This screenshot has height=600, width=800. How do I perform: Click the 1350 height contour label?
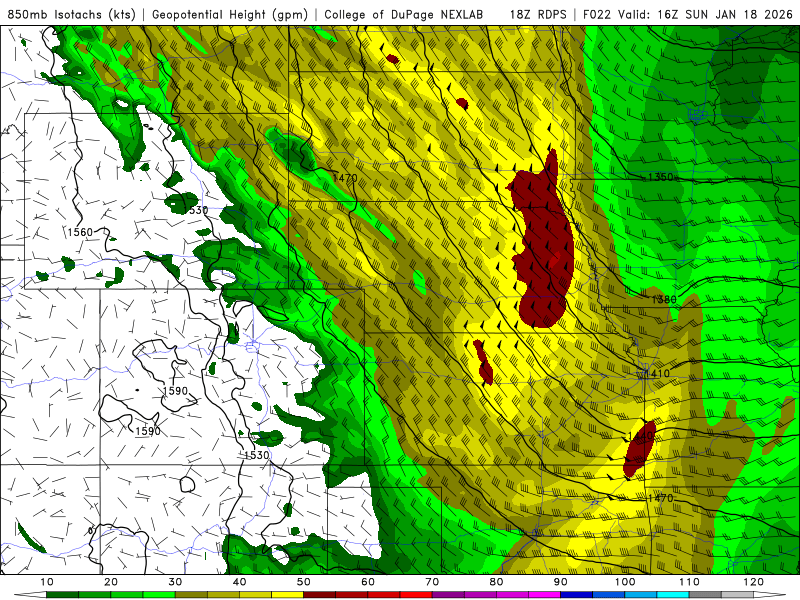660,177
